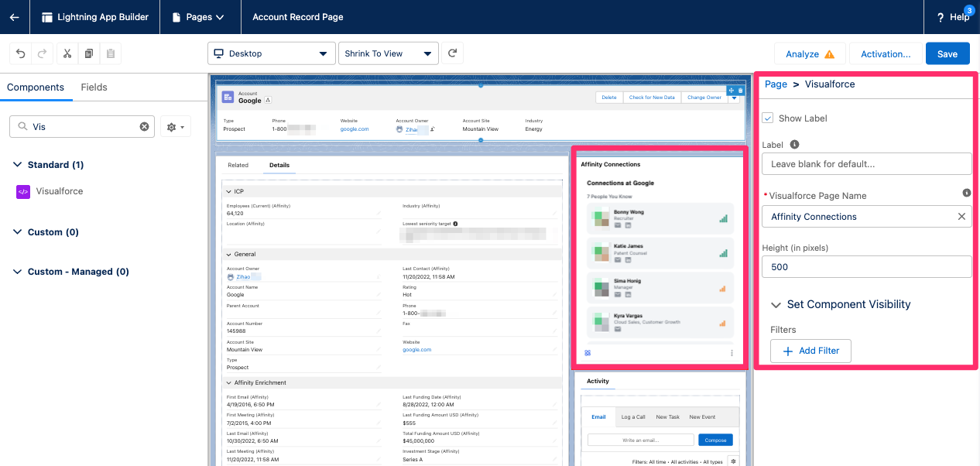Click Add Filter under Component Visibility
Image resolution: width=980 pixels, height=466 pixels.
[810, 351]
